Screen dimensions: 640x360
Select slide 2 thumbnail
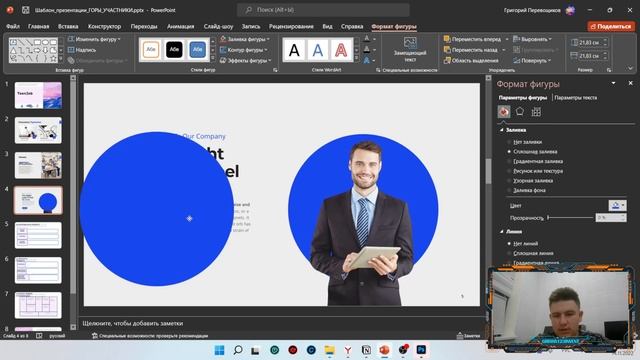[38, 130]
